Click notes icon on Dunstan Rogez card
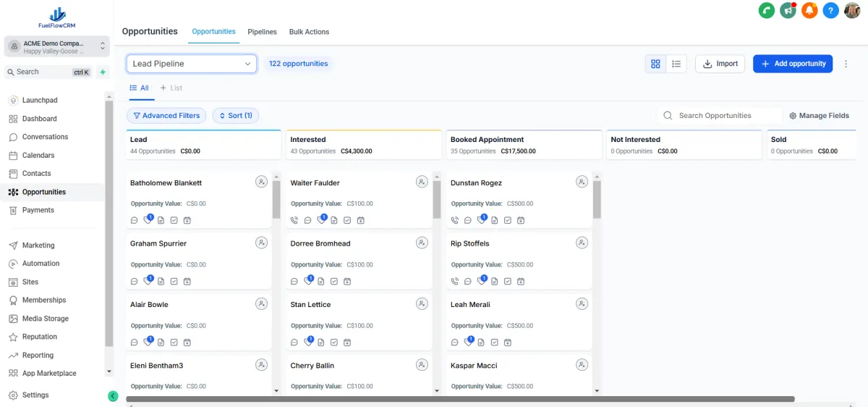 (x=494, y=220)
